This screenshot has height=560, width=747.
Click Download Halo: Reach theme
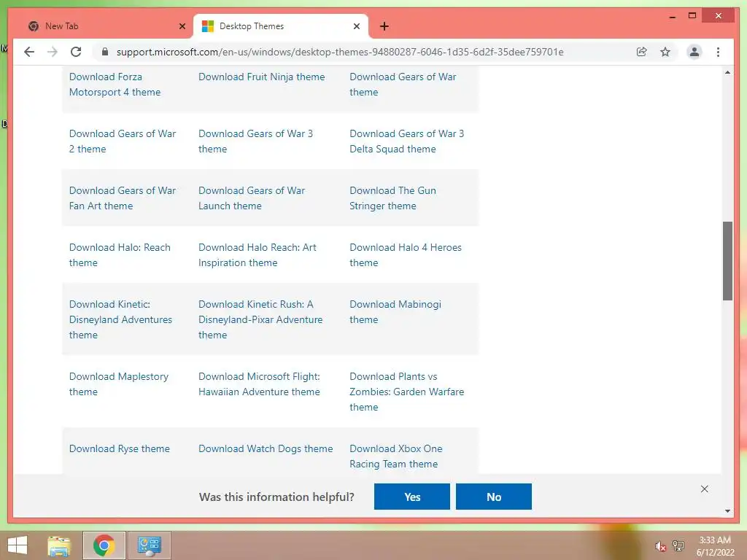[120, 254]
